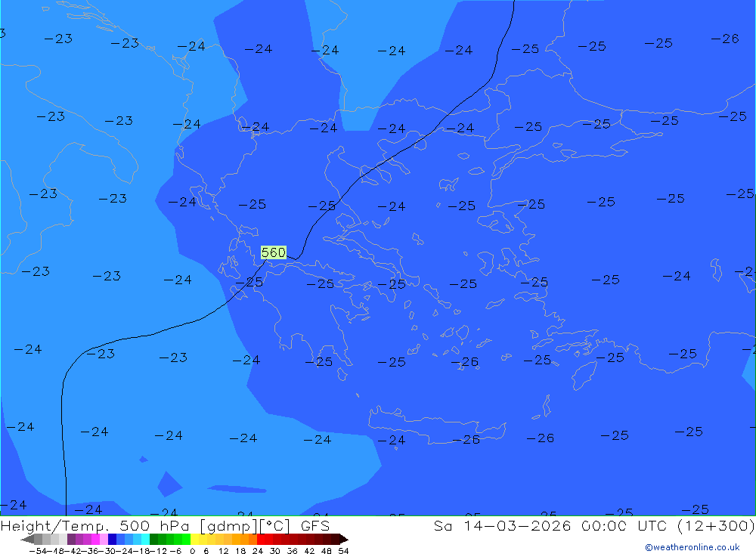Open the weatheronline.co.uk copyright link
Image resolution: width=756 pixels, height=554 pixels.
point(692,547)
